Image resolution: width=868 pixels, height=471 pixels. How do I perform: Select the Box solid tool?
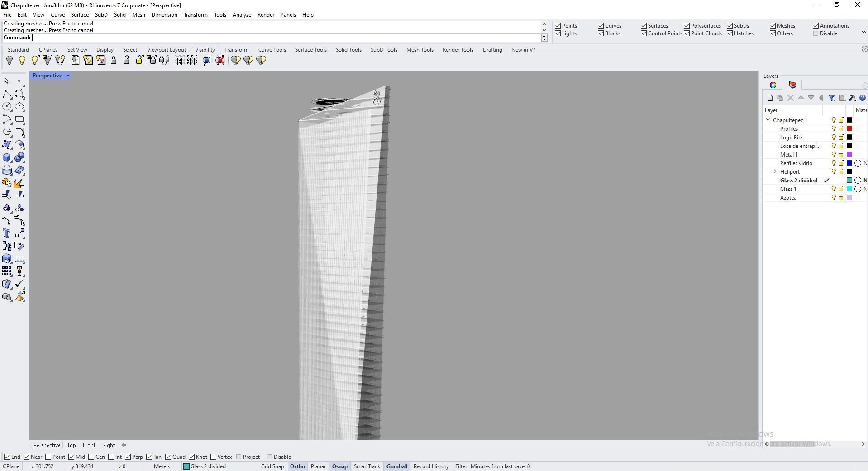7,157
